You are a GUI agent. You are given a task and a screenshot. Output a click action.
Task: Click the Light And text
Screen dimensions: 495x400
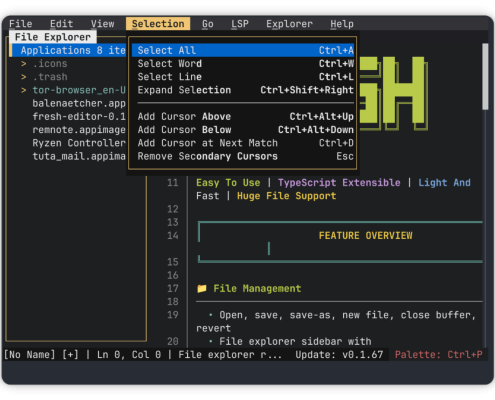(x=444, y=183)
